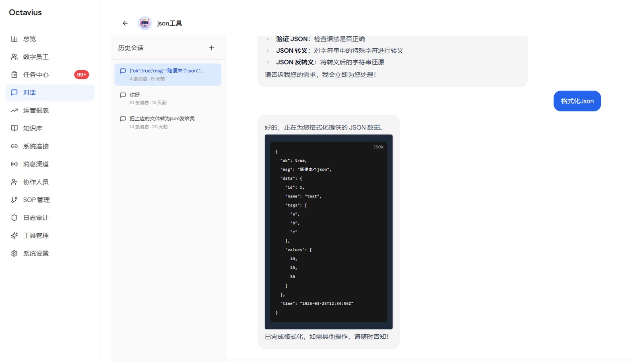Image resolution: width=644 pixels, height=362 pixels.
Task: Click 14 条消息 · 20 天前 subtitle
Action: coord(149,127)
